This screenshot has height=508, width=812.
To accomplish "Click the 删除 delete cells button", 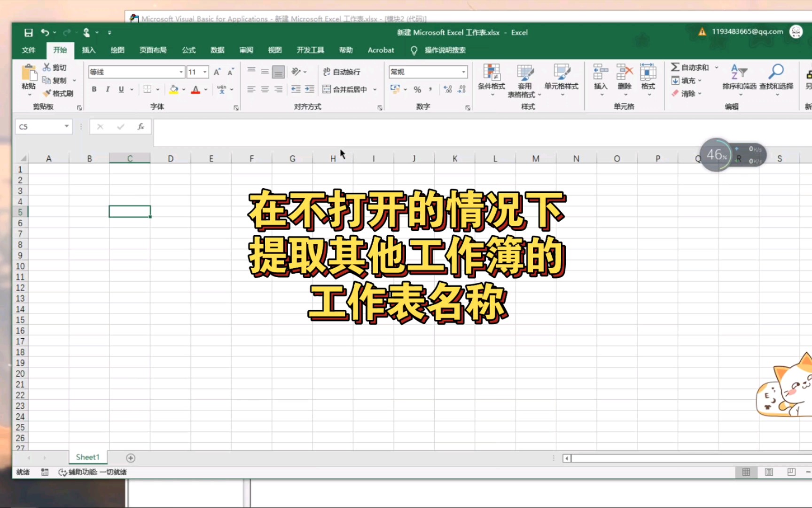I will pyautogui.click(x=625, y=80).
